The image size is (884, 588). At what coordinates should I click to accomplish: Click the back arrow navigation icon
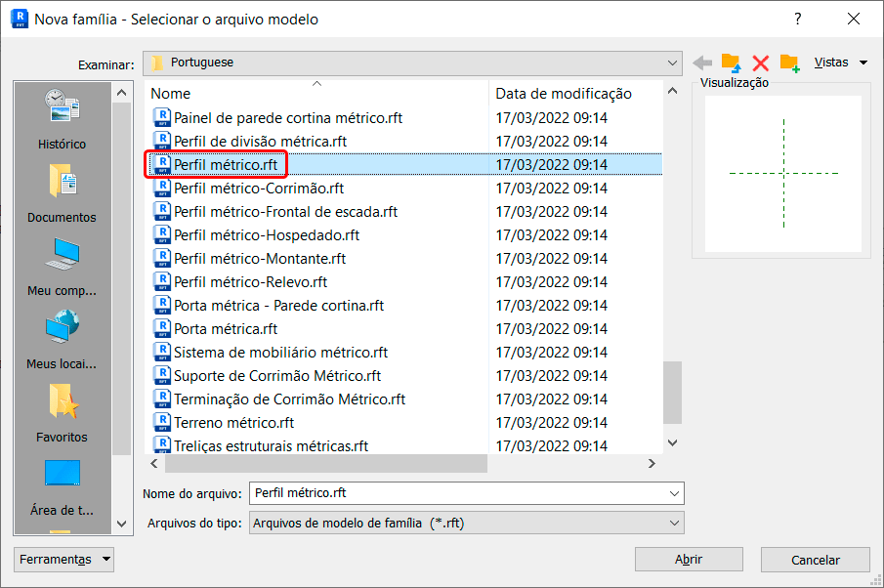702,63
